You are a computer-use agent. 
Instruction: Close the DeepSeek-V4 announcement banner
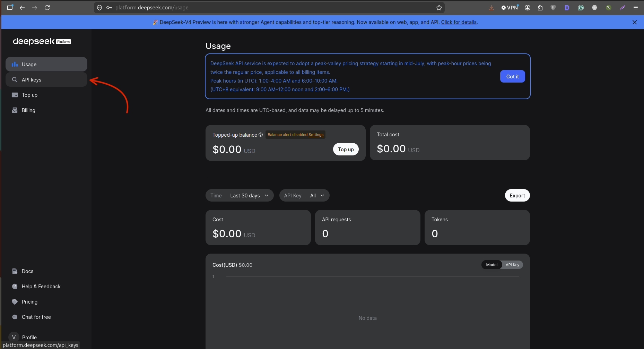[x=635, y=22]
